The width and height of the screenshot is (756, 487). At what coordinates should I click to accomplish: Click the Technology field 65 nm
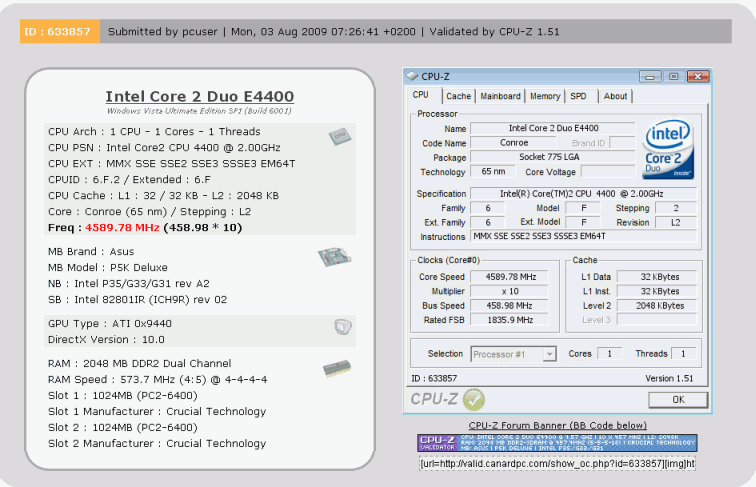(x=493, y=172)
